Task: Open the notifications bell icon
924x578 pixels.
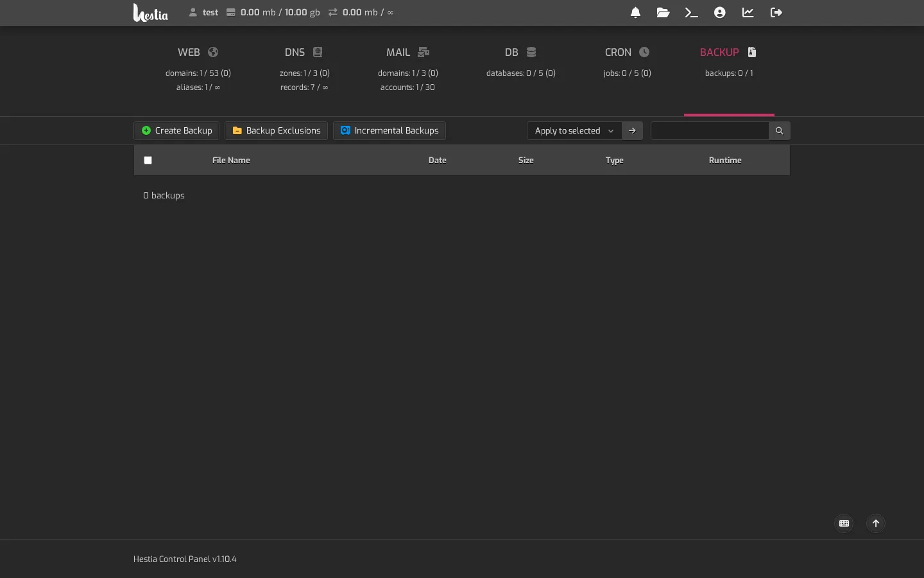Action: pyautogui.click(x=635, y=12)
